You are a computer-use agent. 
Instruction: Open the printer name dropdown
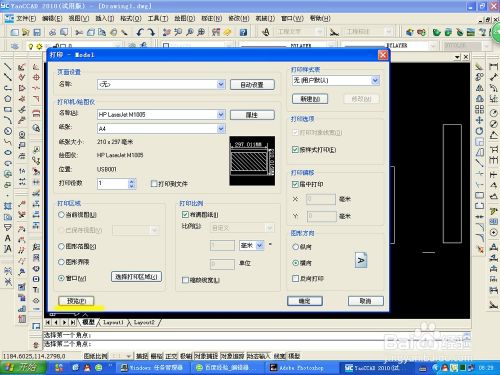pos(221,115)
